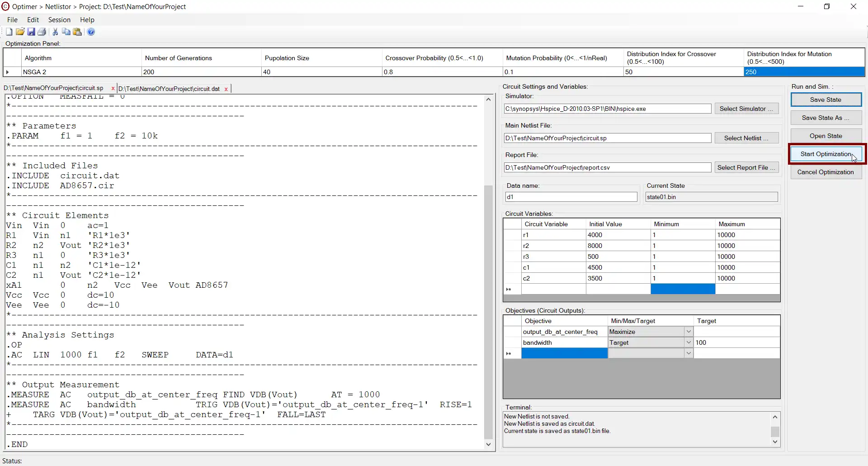Open the File menu
Image resolution: width=868 pixels, height=466 pixels.
coord(12,19)
